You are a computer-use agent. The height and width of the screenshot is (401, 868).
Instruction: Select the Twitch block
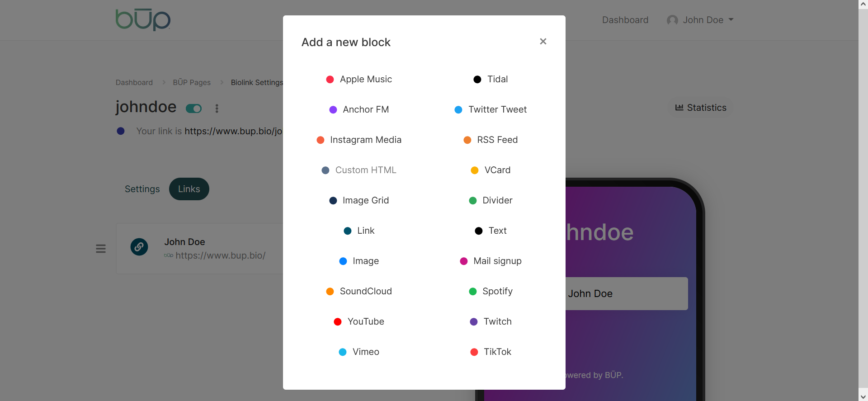tap(491, 321)
